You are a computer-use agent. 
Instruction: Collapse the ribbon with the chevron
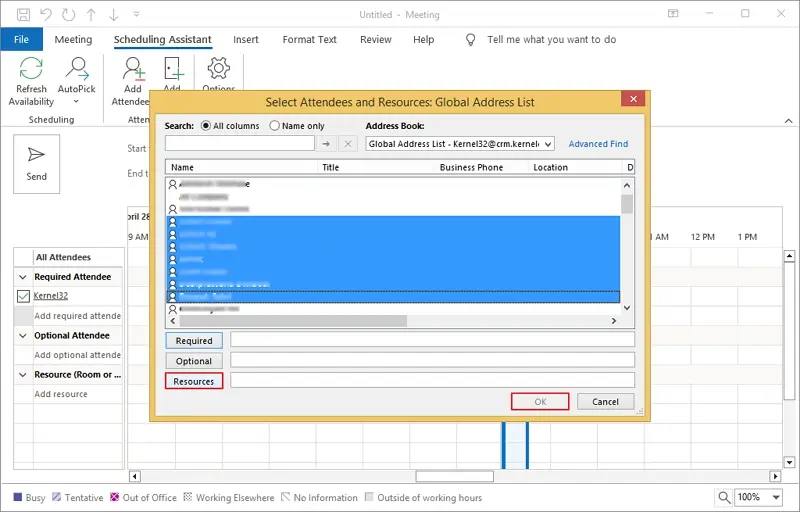tap(788, 121)
